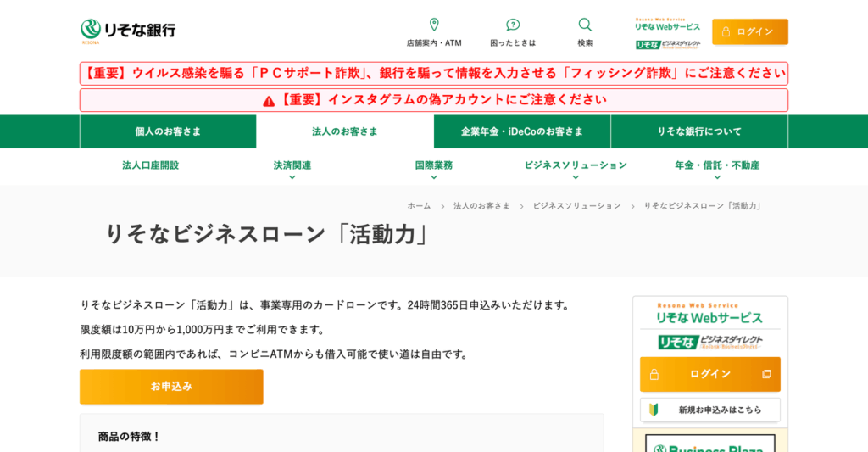The height and width of the screenshot is (452, 868).
Task: Open the PCサポート詐欺 warning notice
Action: (434, 74)
